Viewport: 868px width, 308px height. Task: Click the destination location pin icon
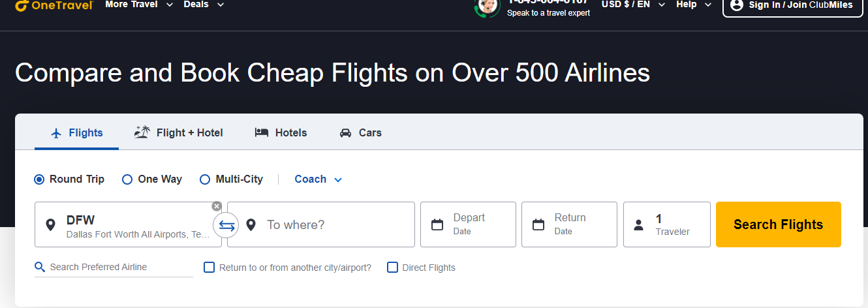[251, 225]
